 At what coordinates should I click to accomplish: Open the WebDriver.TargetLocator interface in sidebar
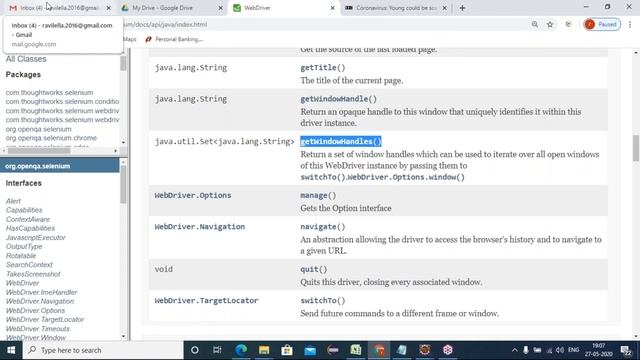point(45,320)
